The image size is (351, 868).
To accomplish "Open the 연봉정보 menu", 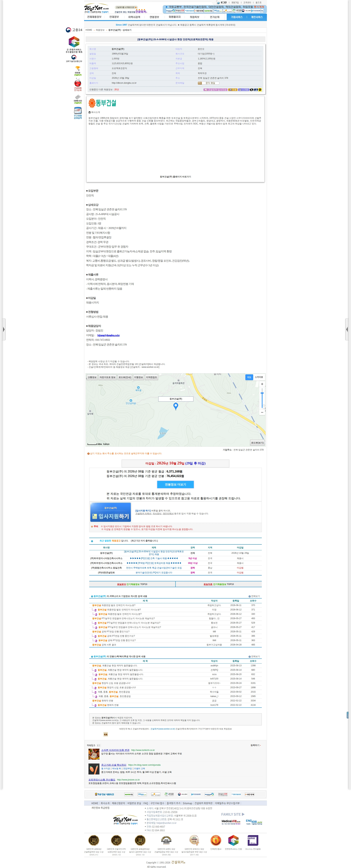I will (154, 17).
